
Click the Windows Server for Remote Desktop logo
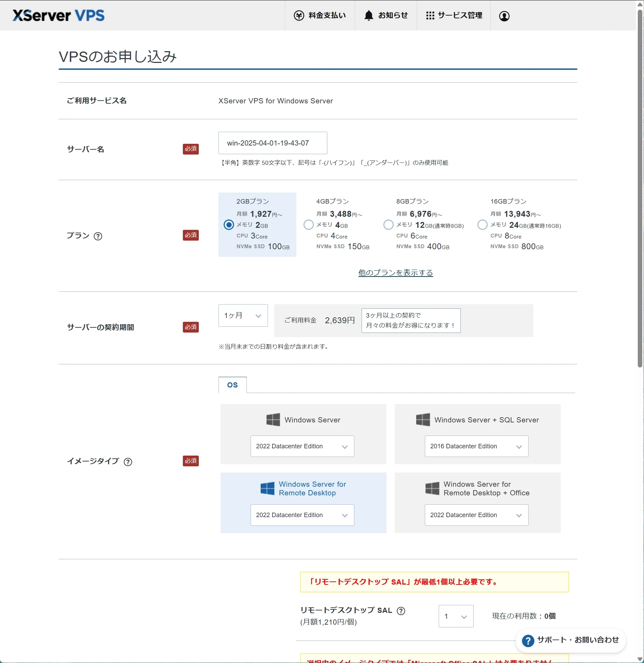(x=268, y=488)
